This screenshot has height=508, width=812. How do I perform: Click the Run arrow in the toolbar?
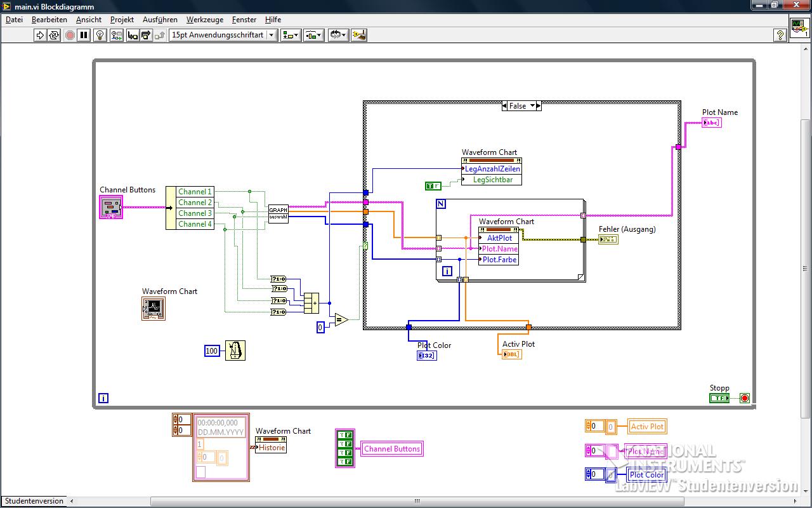(40, 36)
